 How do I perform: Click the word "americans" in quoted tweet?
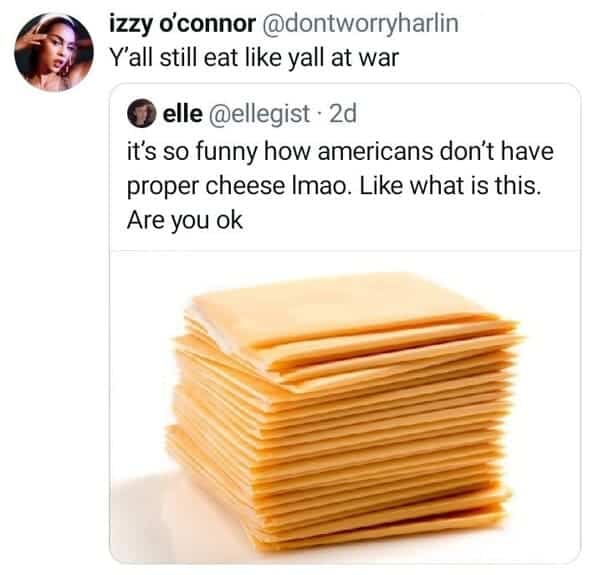click(375, 152)
